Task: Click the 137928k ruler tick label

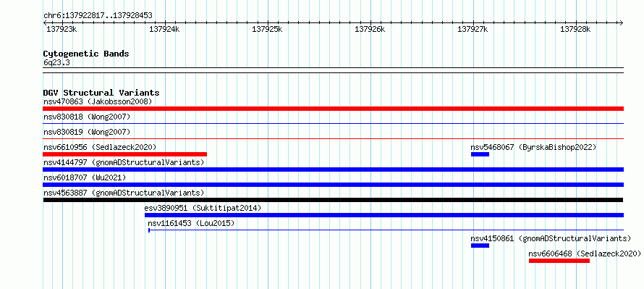Action: coord(575,29)
